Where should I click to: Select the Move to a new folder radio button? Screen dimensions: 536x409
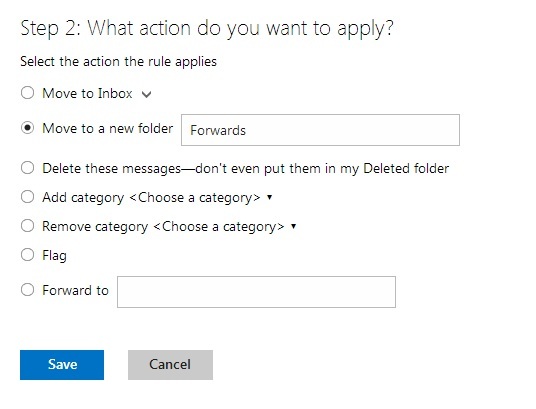(x=27, y=128)
